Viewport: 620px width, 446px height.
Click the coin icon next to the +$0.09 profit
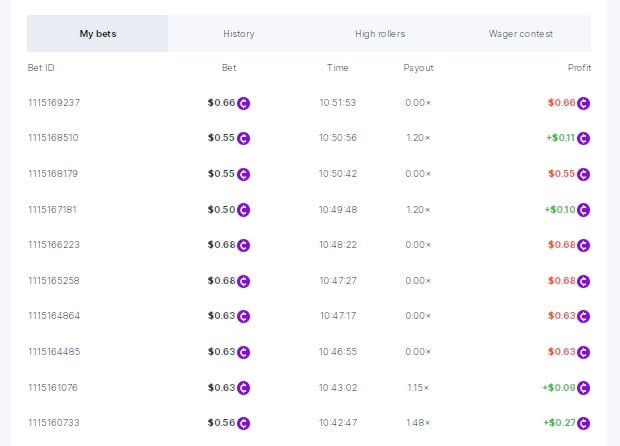point(584,388)
